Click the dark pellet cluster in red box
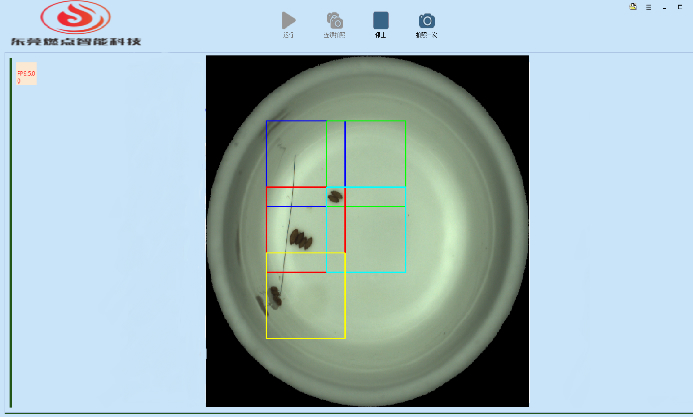 (298, 238)
